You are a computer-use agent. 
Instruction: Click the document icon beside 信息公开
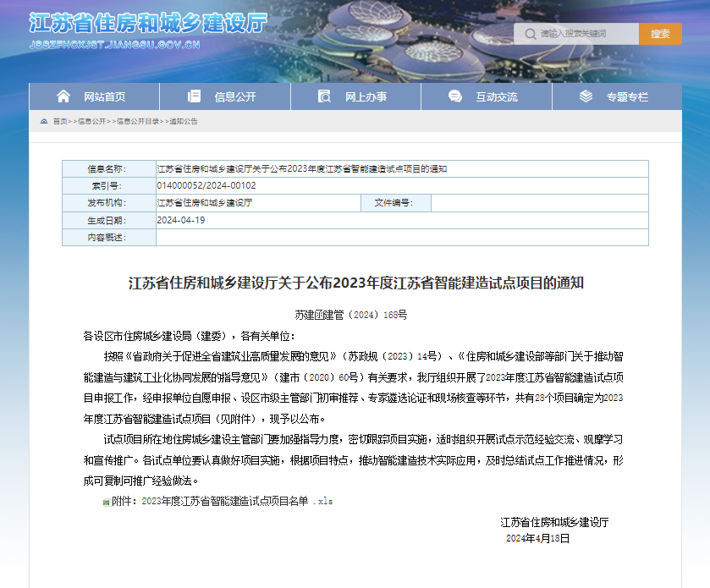194,96
